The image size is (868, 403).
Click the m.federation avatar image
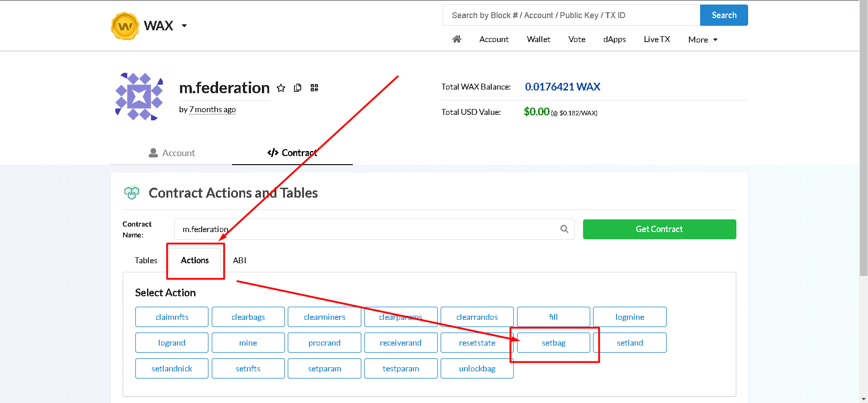point(139,96)
